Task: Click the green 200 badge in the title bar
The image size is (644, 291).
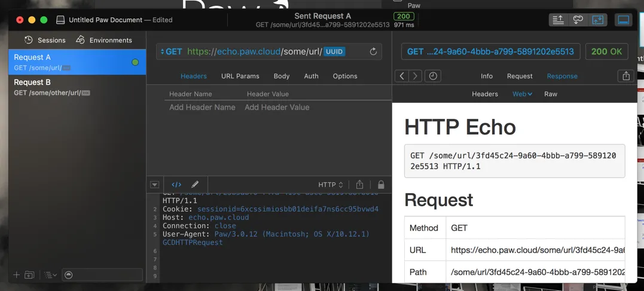Action: [404, 16]
